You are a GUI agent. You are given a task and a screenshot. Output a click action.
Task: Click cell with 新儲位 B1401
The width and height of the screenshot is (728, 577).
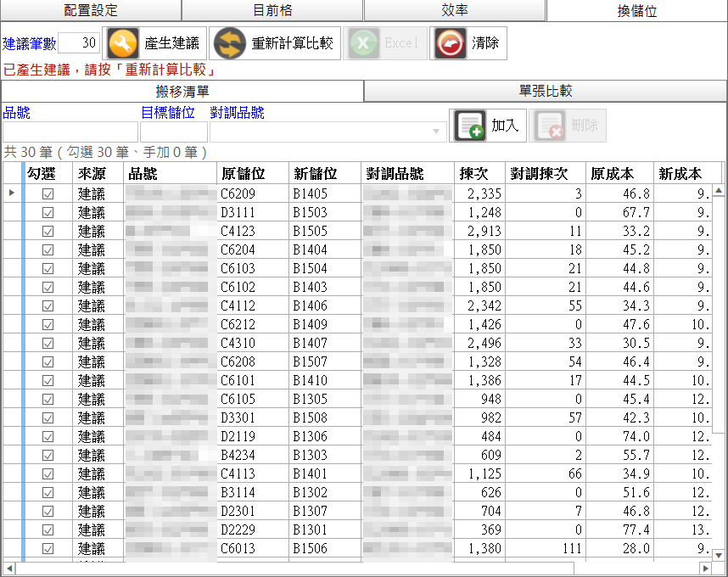[325, 473]
